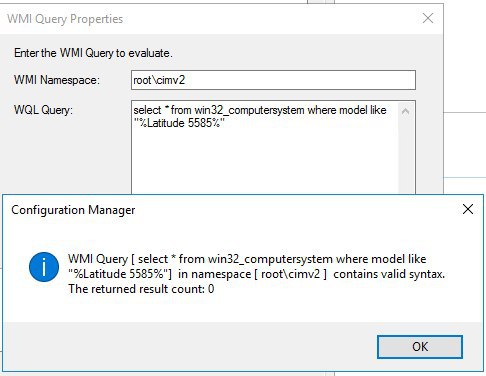Click the blue information icon
The height and width of the screenshot is (376, 486).
tap(44, 267)
